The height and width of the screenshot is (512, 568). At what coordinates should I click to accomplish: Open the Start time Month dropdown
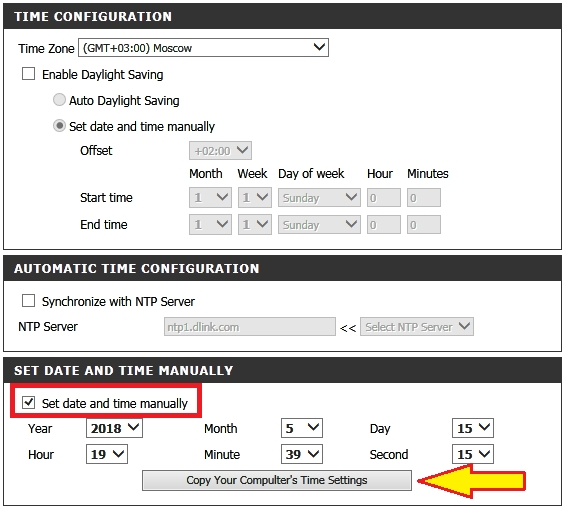pos(210,198)
